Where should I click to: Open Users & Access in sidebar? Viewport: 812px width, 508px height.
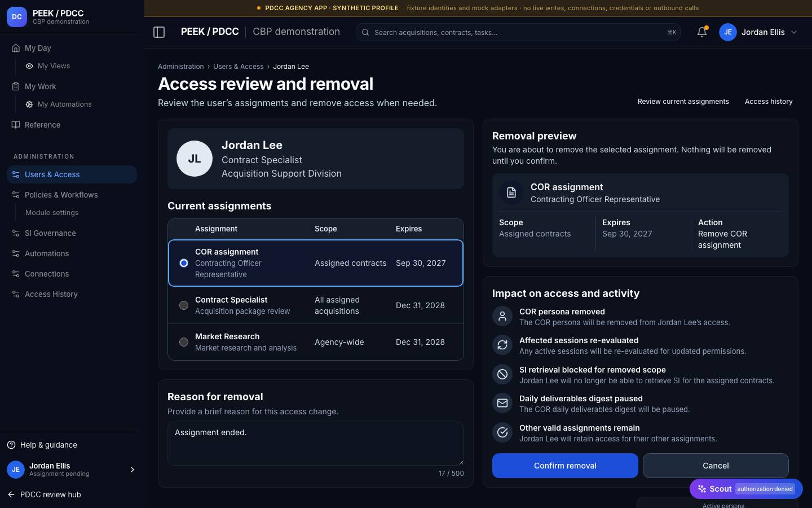[72, 174]
